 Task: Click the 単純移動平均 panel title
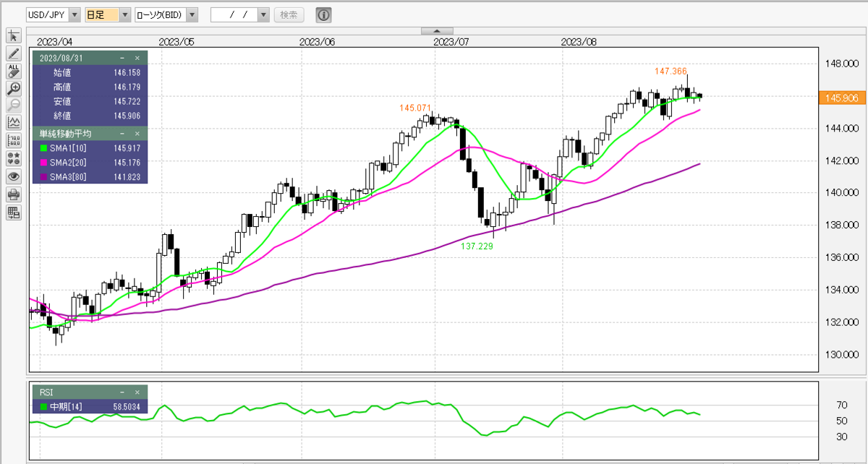coord(65,134)
